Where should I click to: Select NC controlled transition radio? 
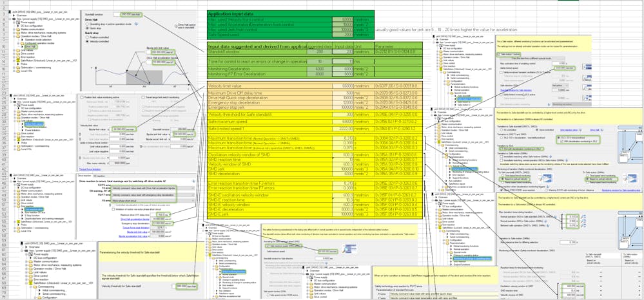[x=502, y=130]
